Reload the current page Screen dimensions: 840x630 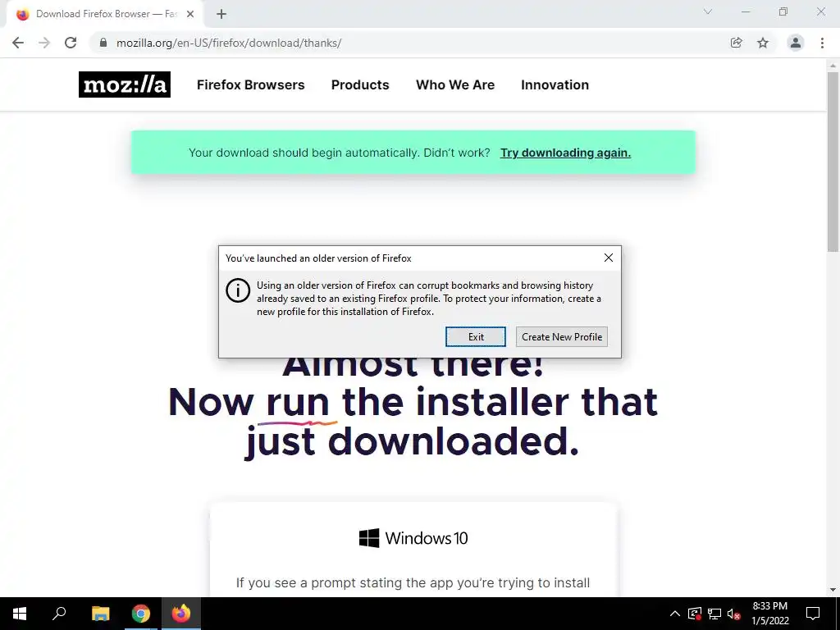(x=71, y=43)
